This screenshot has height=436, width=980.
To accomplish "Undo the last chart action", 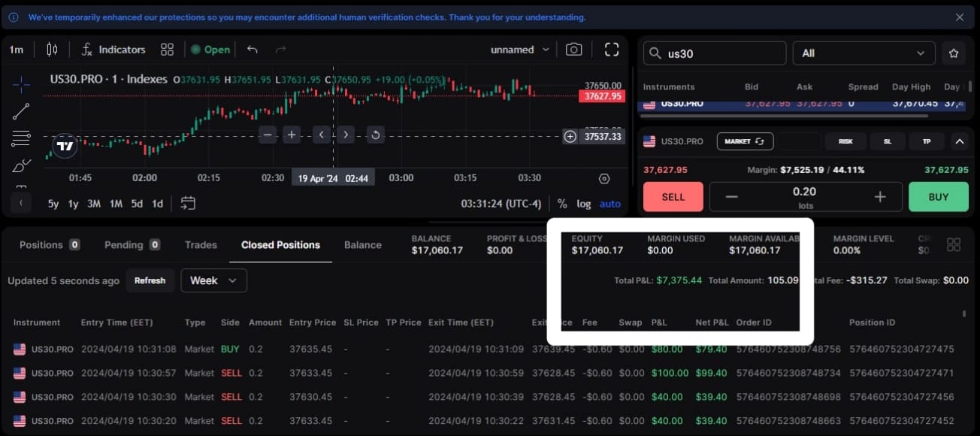I will [x=253, y=50].
